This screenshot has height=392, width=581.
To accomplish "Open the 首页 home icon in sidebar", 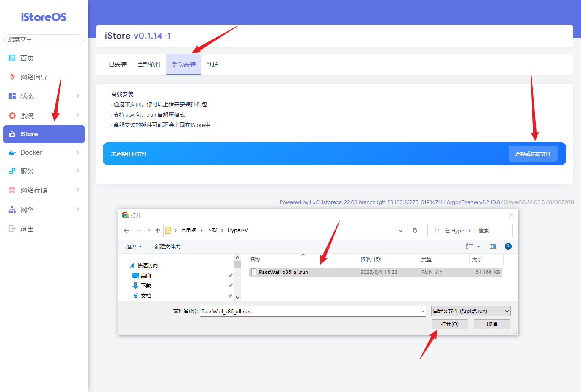I will [12, 58].
